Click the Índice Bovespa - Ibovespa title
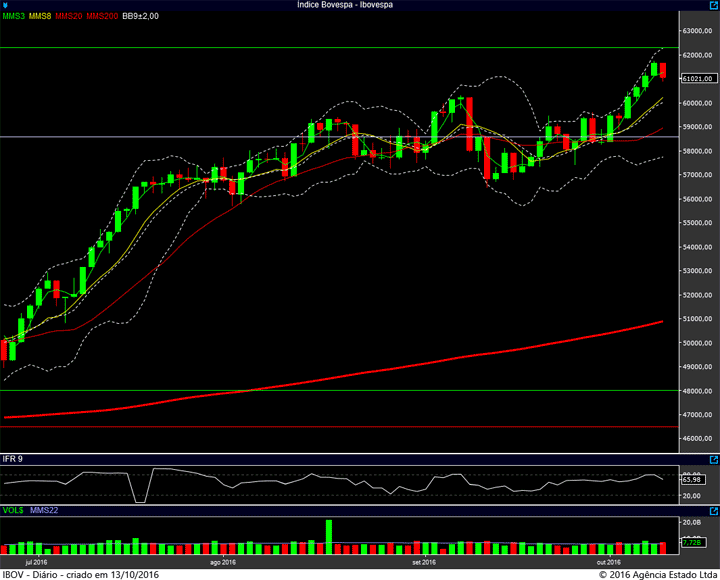 (x=345, y=5)
